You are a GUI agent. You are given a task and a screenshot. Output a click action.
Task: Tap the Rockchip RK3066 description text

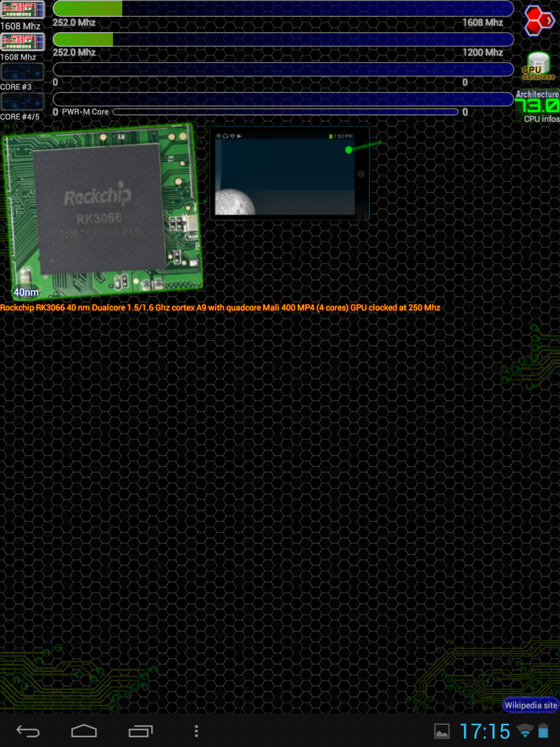(x=220, y=308)
